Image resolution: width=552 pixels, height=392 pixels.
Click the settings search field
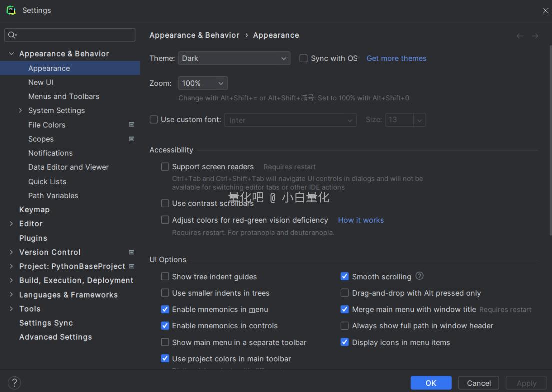pyautogui.click(x=75, y=35)
